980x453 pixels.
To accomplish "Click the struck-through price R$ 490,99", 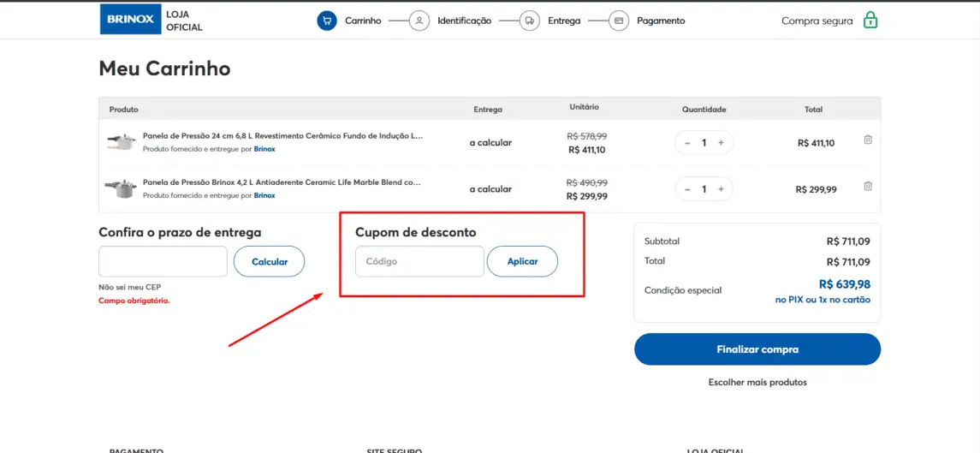I will coord(587,182).
